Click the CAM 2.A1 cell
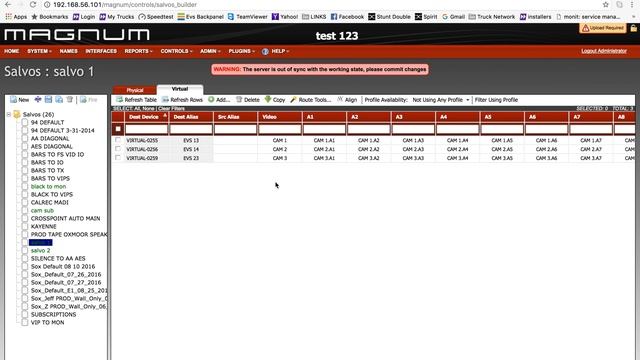 (x=324, y=149)
